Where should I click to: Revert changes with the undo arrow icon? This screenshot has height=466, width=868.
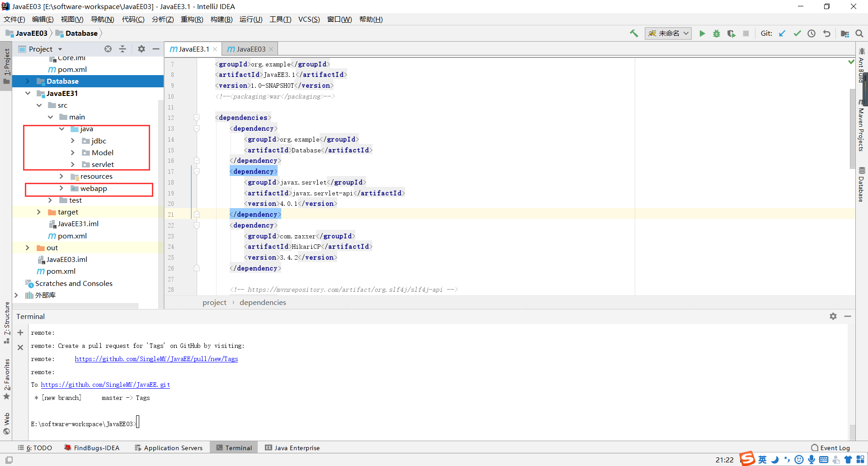[826, 33]
